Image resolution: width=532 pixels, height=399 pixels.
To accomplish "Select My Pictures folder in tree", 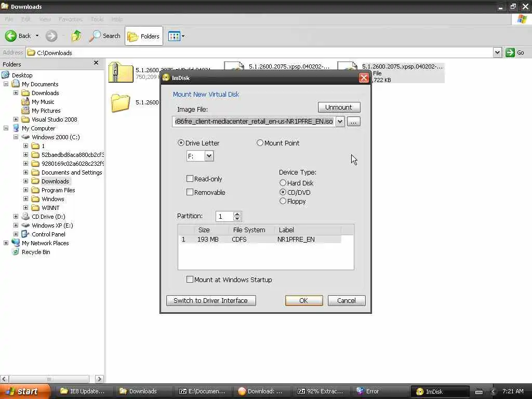I will coord(46,111).
